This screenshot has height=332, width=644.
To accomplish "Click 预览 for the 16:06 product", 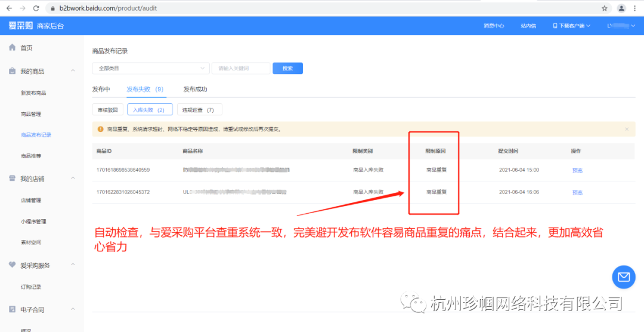I will (x=577, y=192).
